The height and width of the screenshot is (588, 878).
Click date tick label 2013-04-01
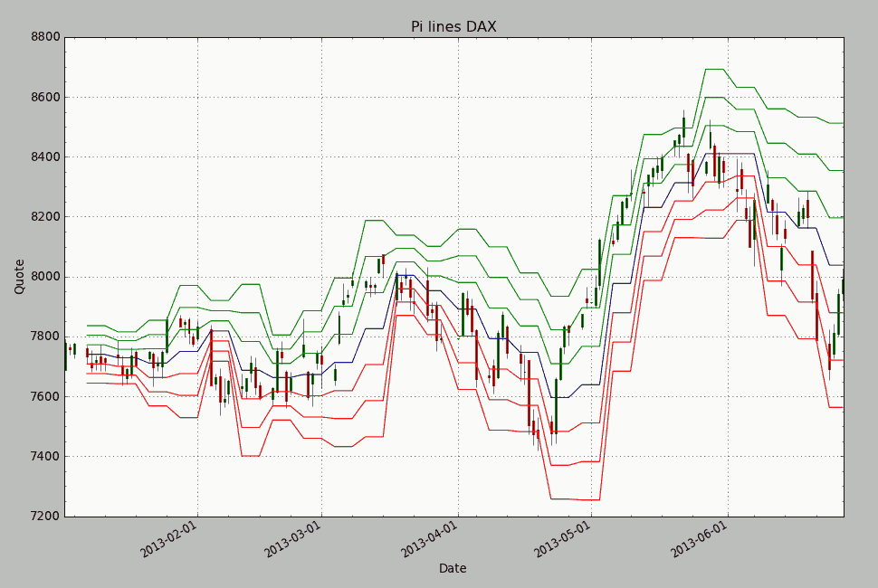point(429,539)
